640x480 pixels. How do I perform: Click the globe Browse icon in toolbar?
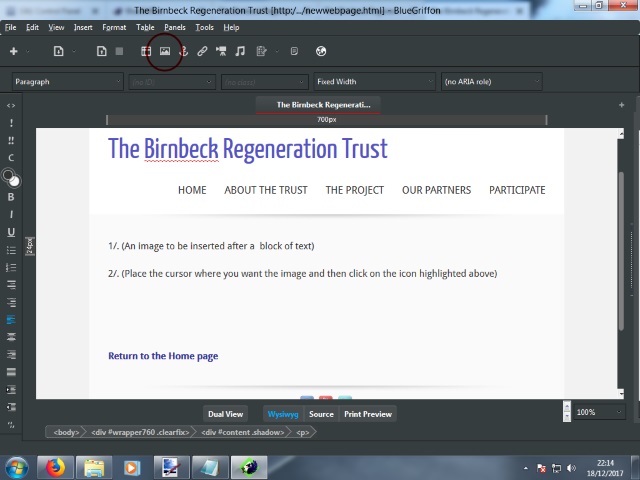(x=321, y=51)
